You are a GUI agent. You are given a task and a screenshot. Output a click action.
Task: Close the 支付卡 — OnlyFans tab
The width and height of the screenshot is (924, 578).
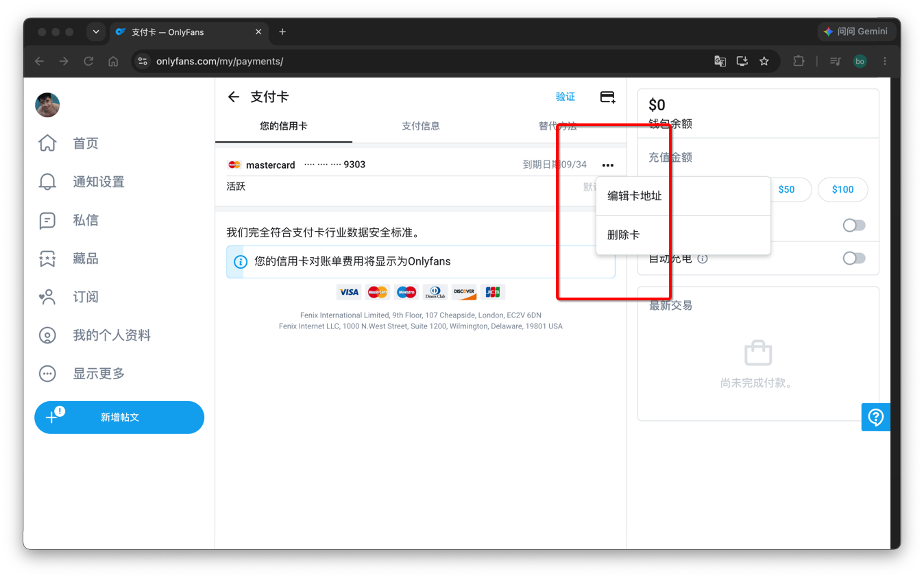point(258,32)
